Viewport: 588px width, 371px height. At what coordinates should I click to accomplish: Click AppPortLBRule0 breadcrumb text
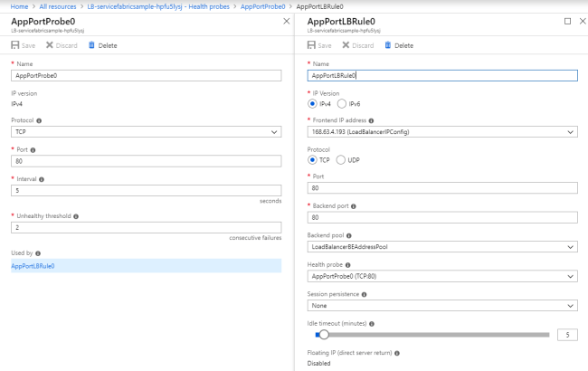tap(320, 6)
